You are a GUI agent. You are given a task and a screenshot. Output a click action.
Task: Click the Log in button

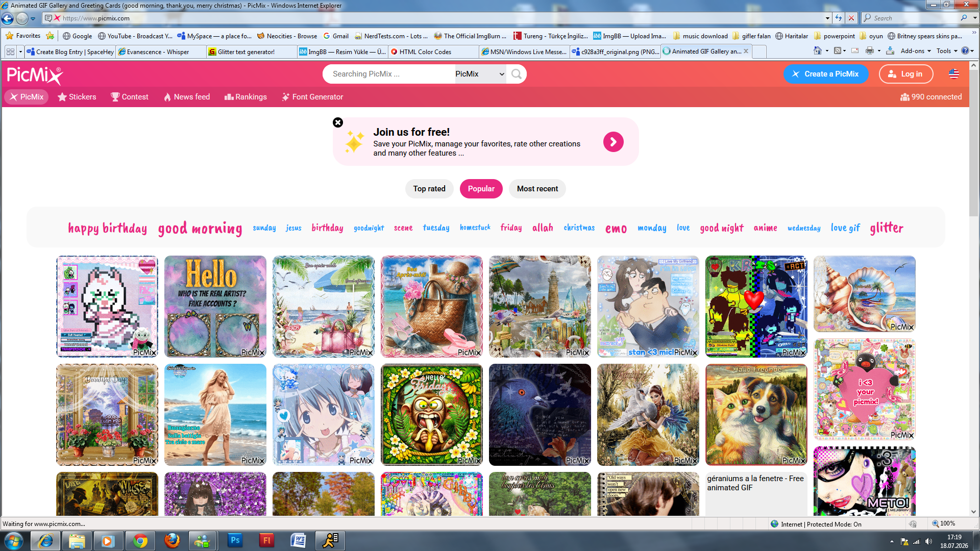coord(906,74)
